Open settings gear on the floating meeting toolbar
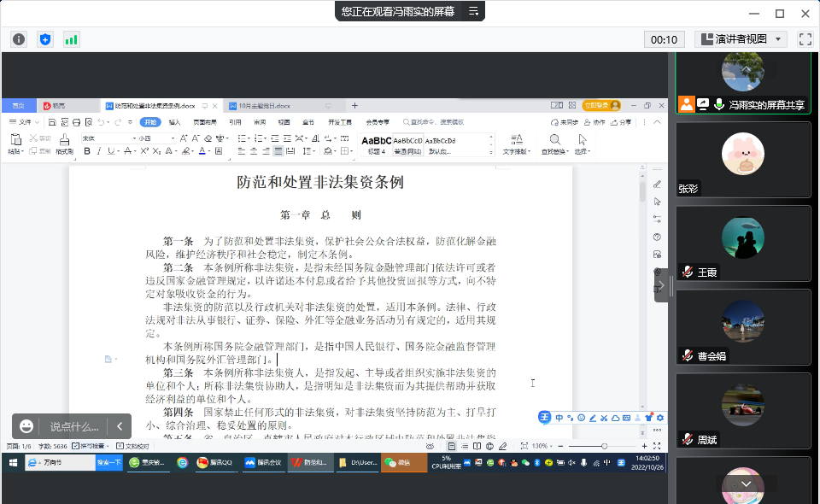820x504 pixels. coord(659,418)
